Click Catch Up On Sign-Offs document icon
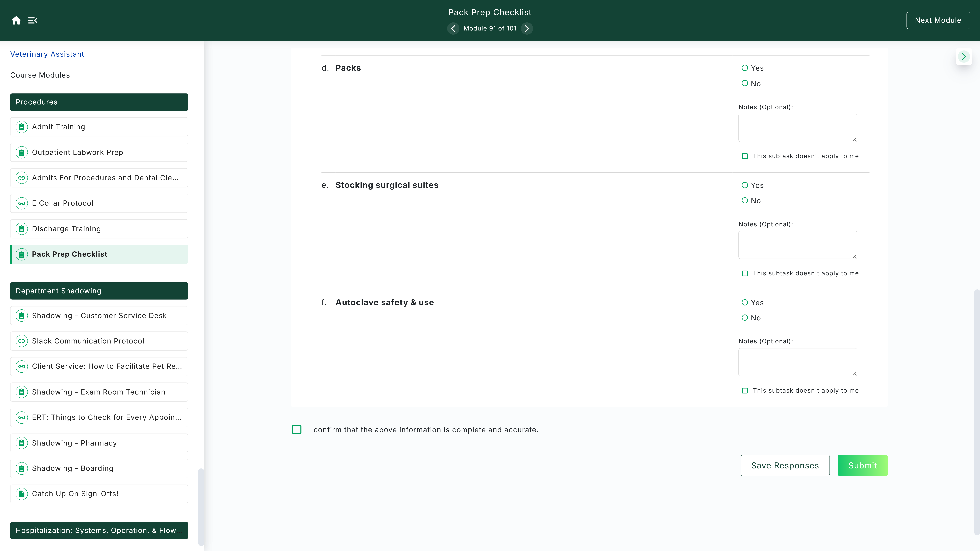 22,494
